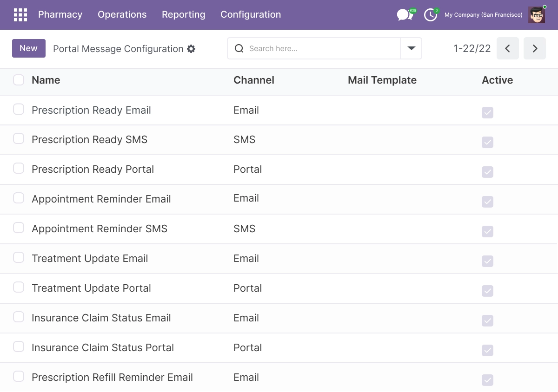The height and width of the screenshot is (392, 558).
Task: Toggle Active for Insurance Claim Status Email
Action: click(x=487, y=320)
